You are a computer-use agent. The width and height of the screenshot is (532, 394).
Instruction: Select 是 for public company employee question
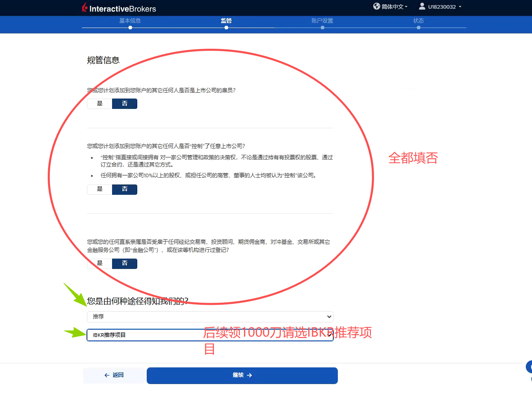[100, 104]
